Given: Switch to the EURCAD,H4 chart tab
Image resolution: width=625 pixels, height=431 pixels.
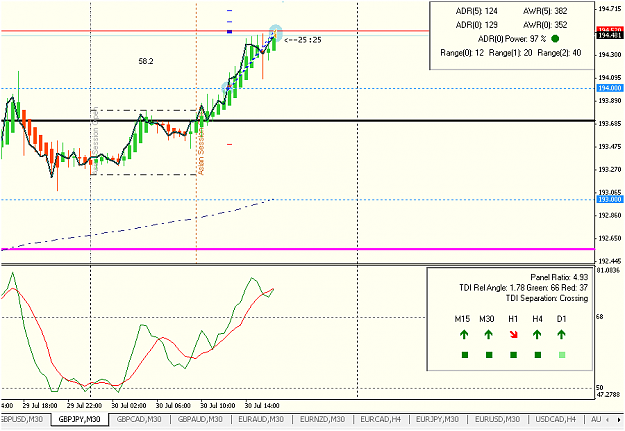Looking at the screenshot, I should [380, 419].
